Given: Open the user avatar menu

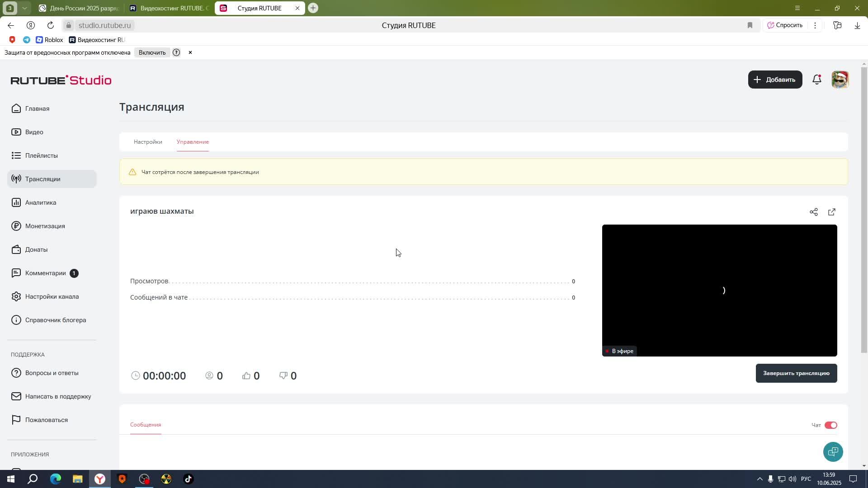Looking at the screenshot, I should (x=840, y=80).
